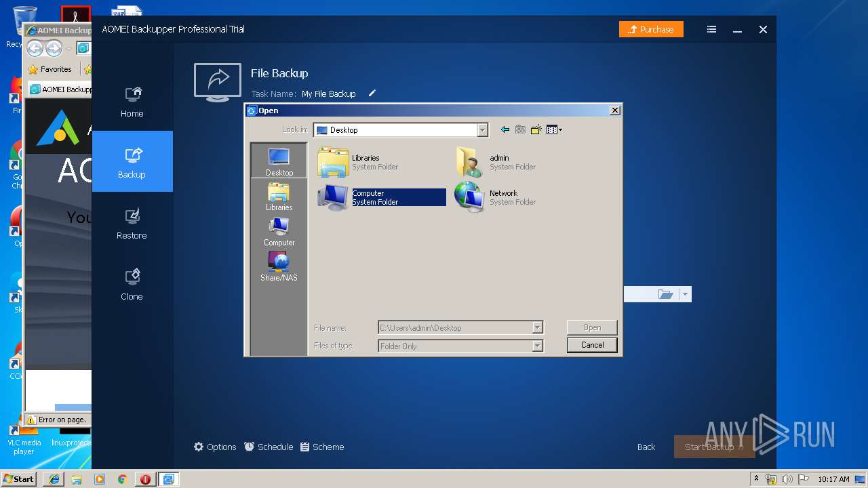This screenshot has width=868, height=488.
Task: Select the Backup section in sidebar
Action: tap(132, 161)
